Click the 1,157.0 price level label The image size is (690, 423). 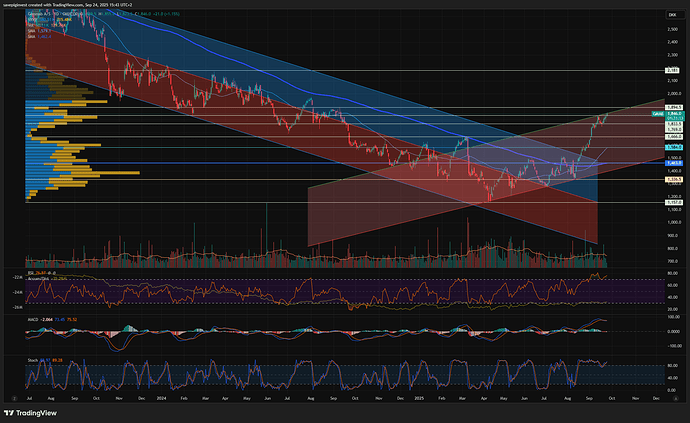tap(673, 202)
